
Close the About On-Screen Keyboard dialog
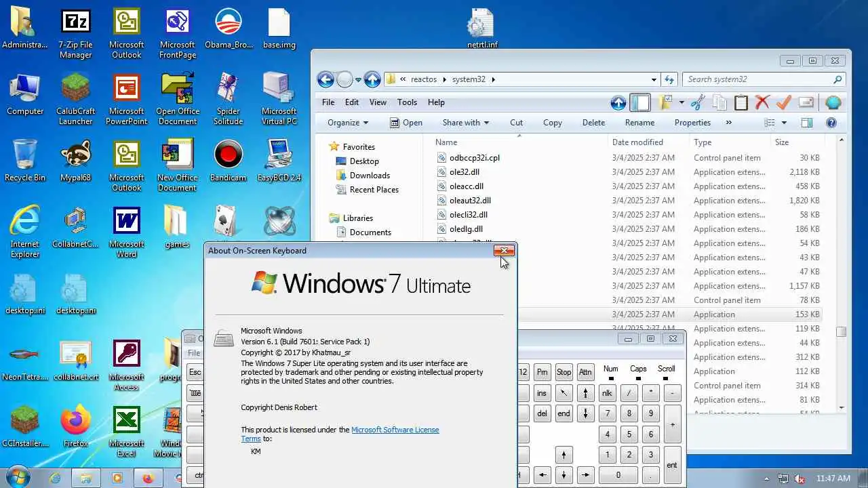click(x=504, y=251)
